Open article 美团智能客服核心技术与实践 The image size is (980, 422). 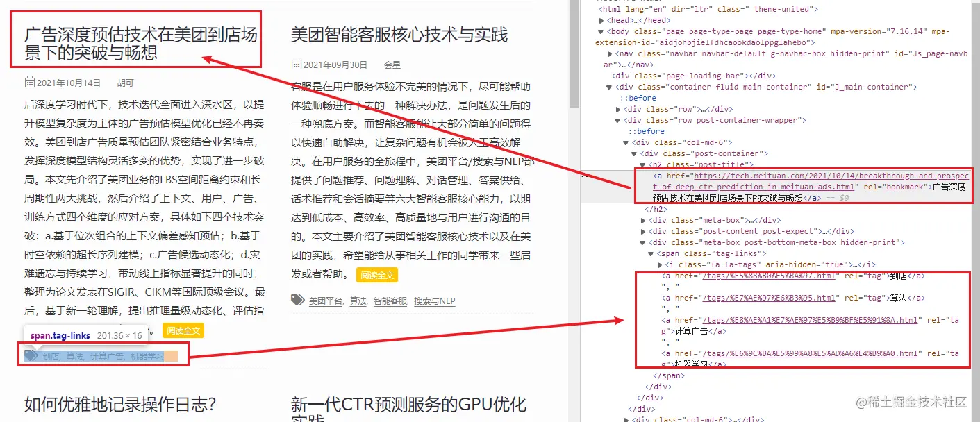pyautogui.click(x=399, y=35)
